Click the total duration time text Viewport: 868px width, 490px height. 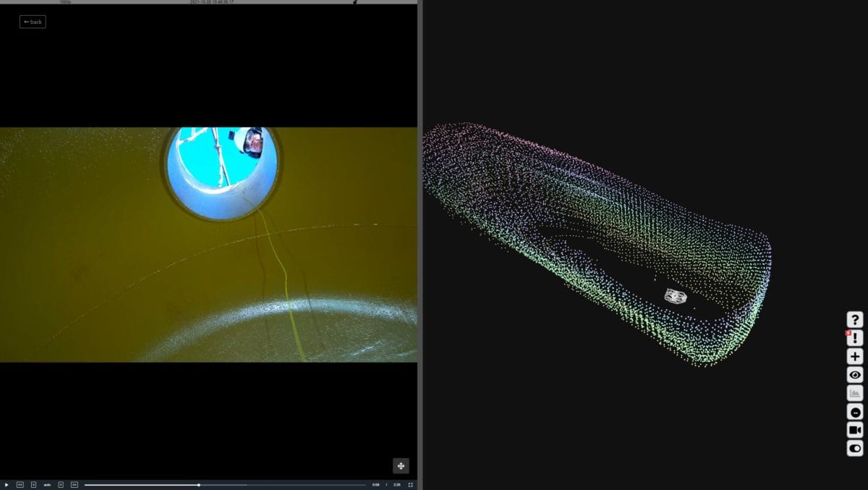(397, 484)
